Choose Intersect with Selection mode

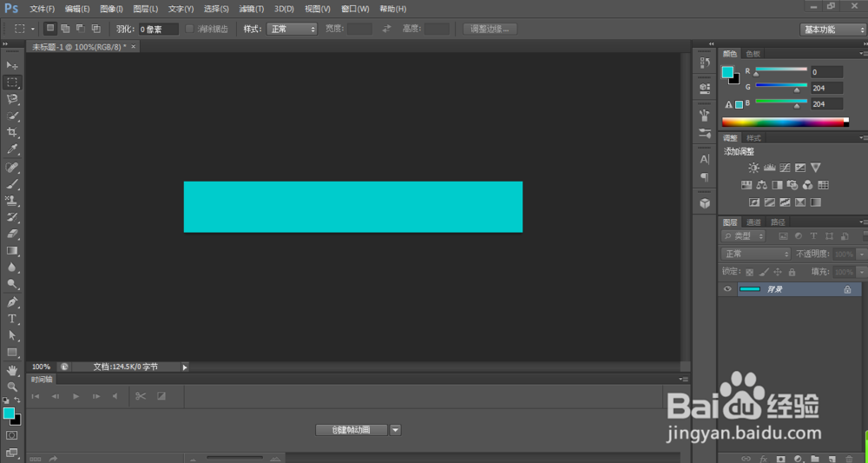96,29
